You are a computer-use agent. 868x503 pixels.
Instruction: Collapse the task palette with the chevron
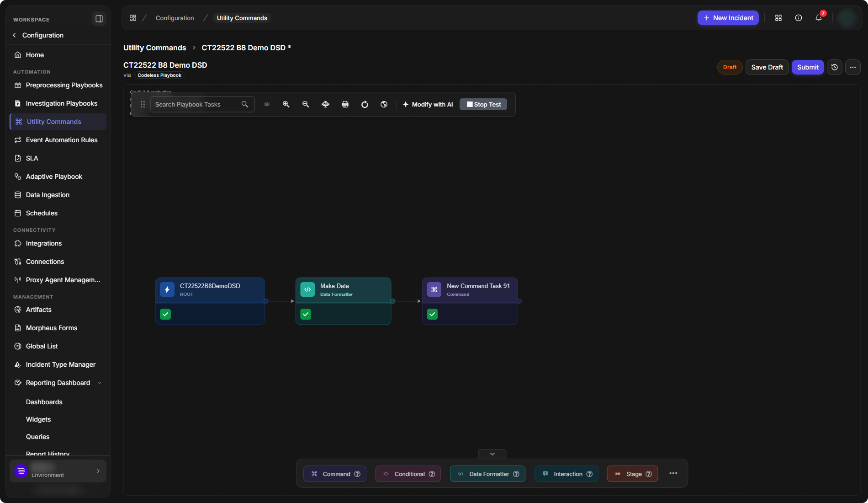(x=492, y=454)
